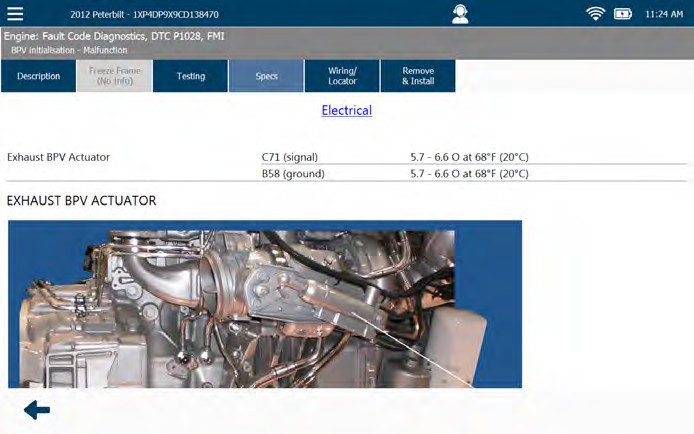Screen dimensions: 694x434
Task: Click the support agent headset icon
Action: pyautogui.click(x=459, y=14)
